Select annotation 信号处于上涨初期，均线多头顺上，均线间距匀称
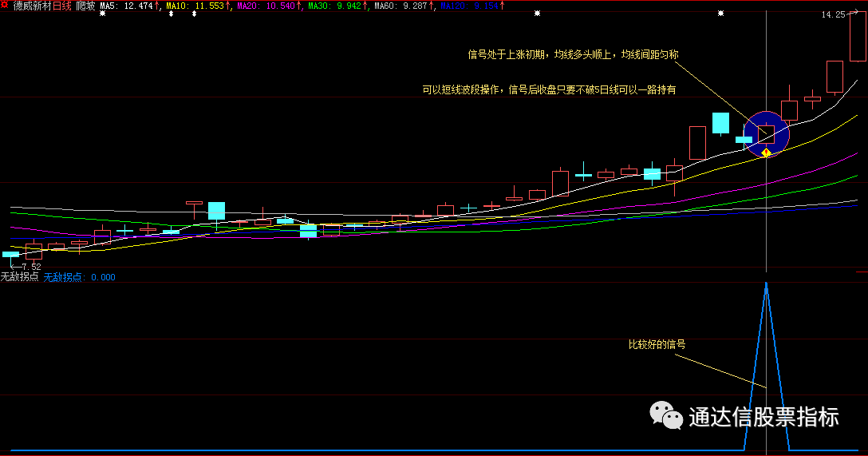 coord(573,55)
